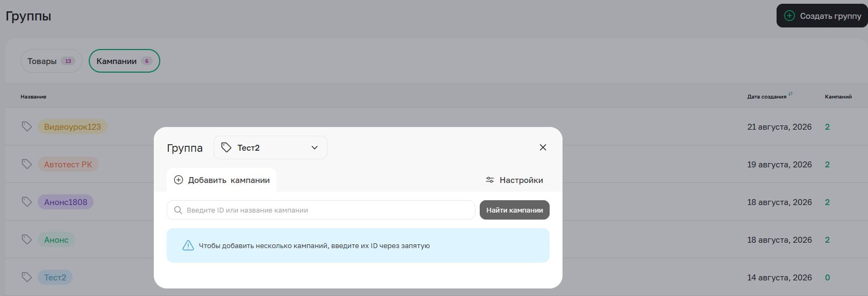Click the tag icon beside Видеоурок123

tap(26, 126)
